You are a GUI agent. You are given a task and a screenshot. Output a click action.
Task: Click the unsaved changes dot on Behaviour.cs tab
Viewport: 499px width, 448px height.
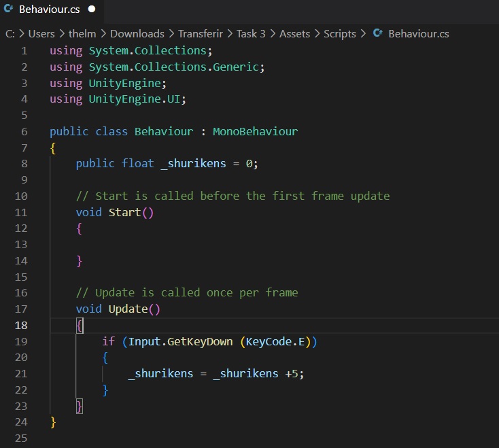tap(92, 10)
